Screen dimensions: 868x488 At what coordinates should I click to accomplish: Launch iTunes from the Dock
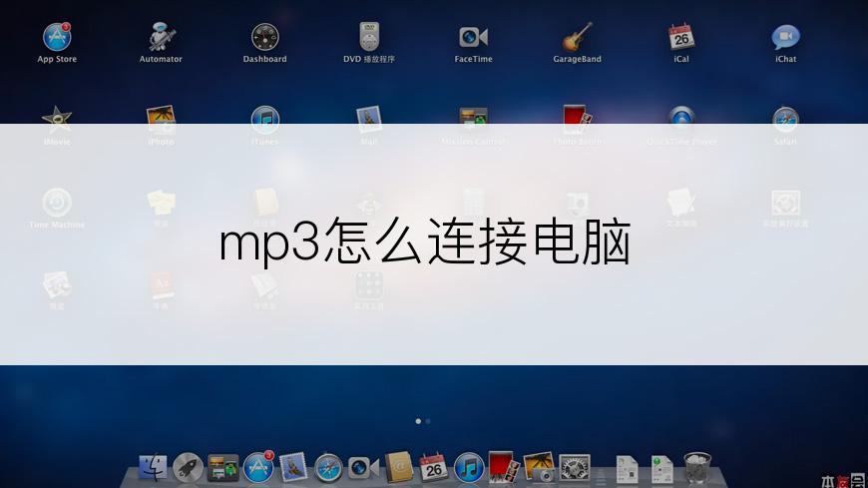tap(469, 467)
